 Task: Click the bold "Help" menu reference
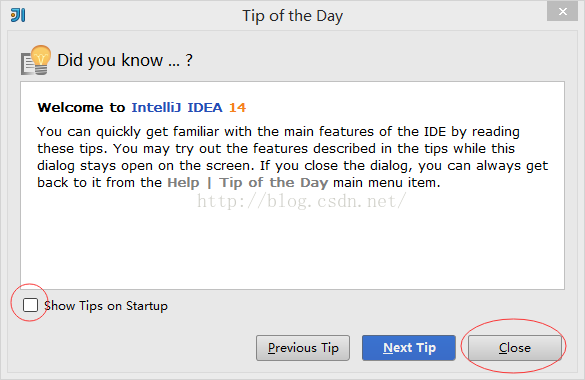(x=183, y=183)
